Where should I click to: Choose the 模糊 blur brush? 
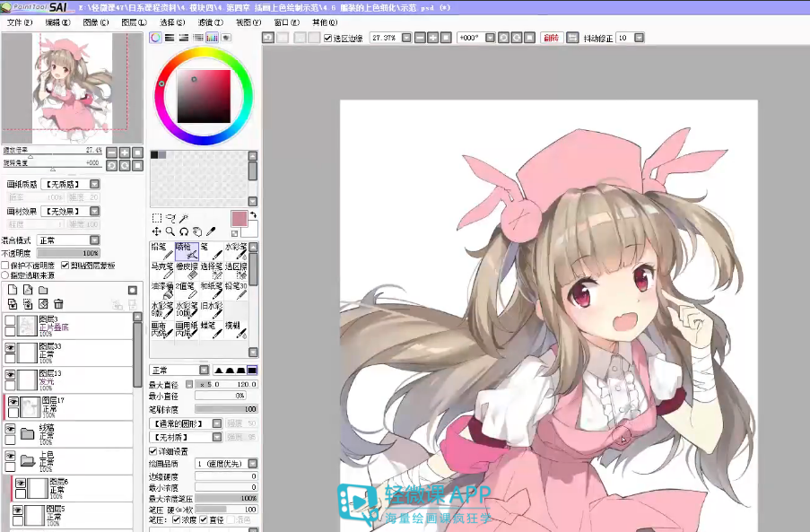[236, 329]
